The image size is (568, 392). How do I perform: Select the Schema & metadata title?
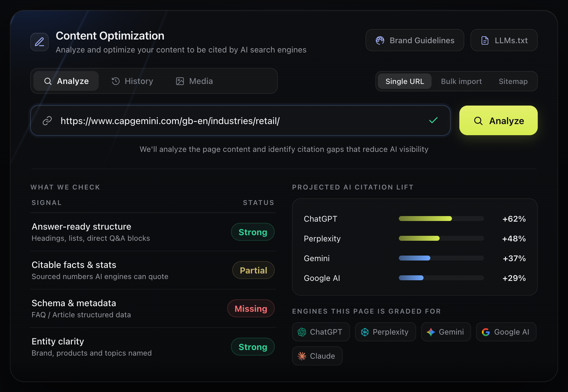click(x=74, y=303)
